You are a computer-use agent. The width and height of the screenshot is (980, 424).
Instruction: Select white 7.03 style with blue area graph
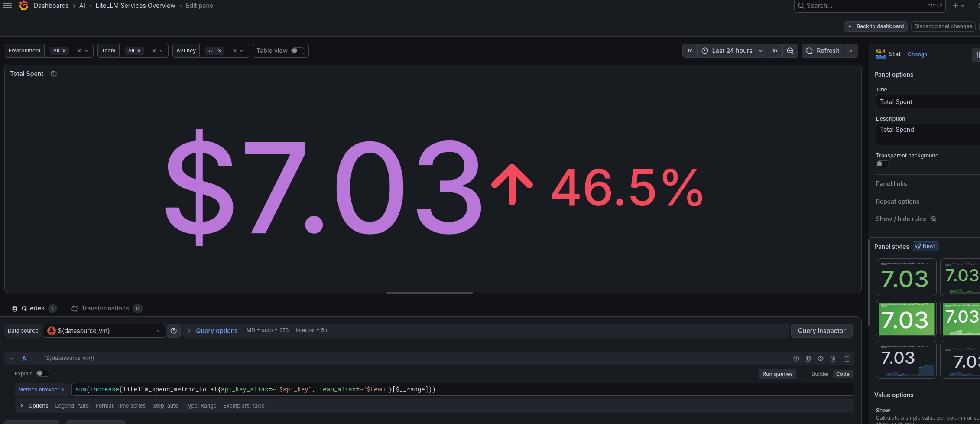pos(906,360)
